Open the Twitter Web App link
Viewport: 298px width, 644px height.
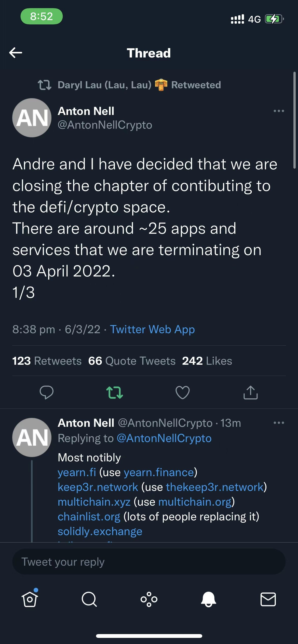[152, 329]
